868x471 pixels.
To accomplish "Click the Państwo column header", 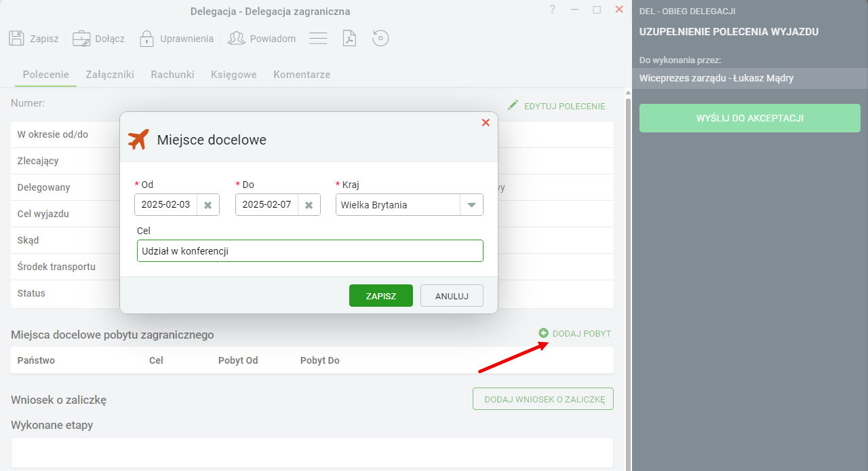I will click(x=36, y=360).
